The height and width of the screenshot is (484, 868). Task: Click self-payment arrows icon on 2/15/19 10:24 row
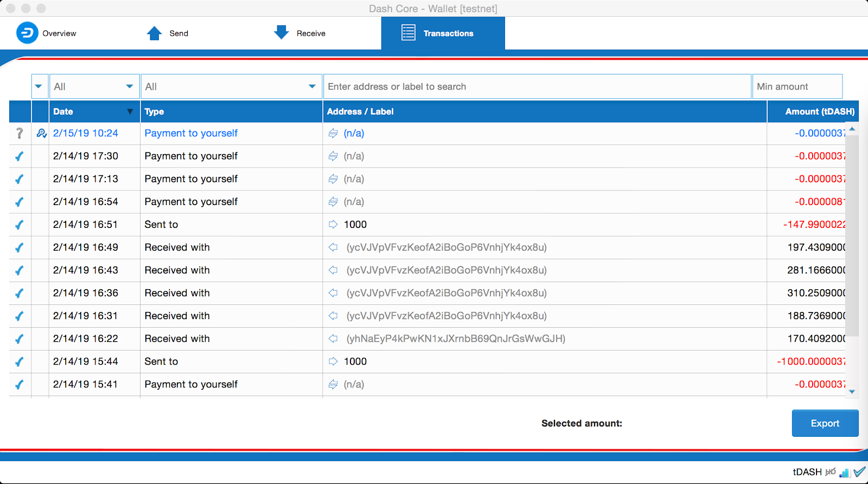click(x=333, y=133)
